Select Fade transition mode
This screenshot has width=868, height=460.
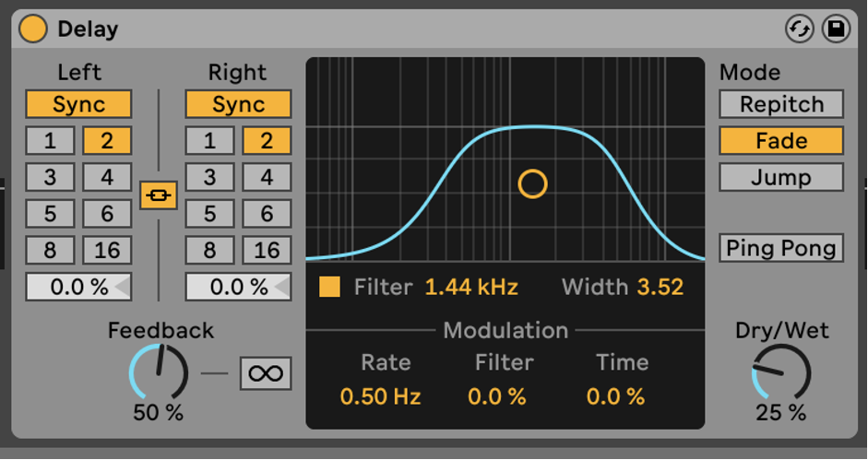[x=781, y=141]
